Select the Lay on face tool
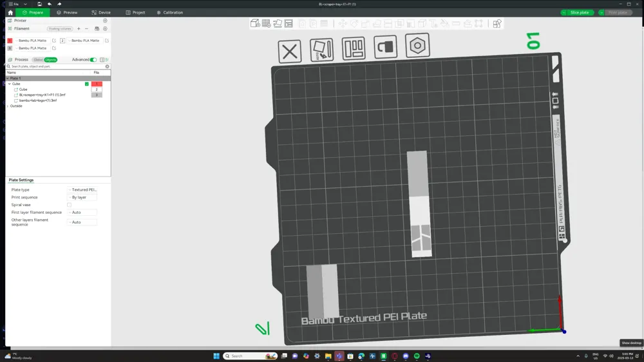The height and width of the screenshot is (362, 644). [377, 23]
